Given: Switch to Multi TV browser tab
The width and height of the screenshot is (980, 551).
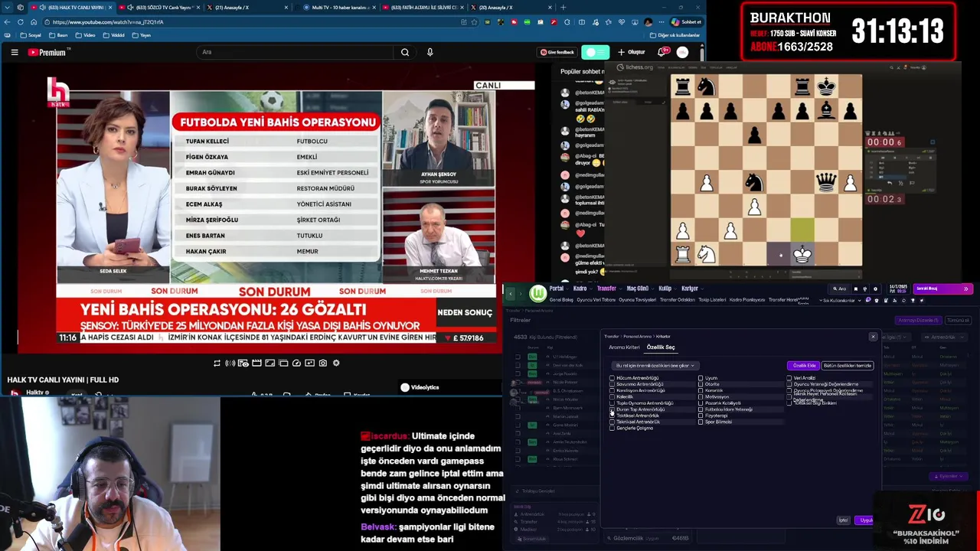Looking at the screenshot, I should pyautogui.click(x=338, y=8).
